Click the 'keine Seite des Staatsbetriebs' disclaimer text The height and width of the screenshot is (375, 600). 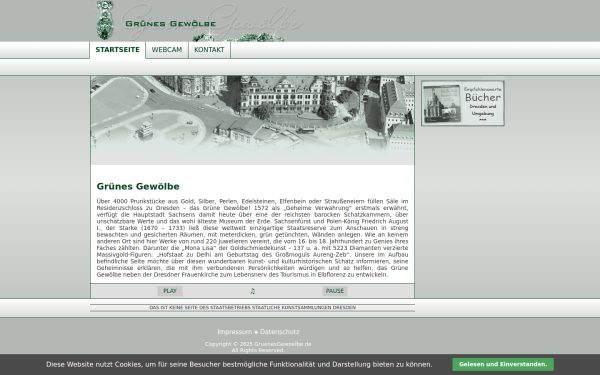(x=253, y=308)
